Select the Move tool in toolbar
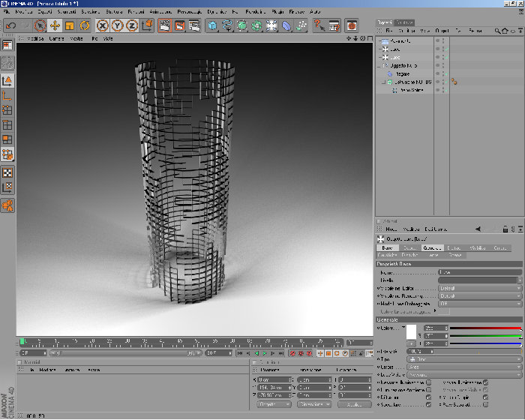 pos(55,25)
